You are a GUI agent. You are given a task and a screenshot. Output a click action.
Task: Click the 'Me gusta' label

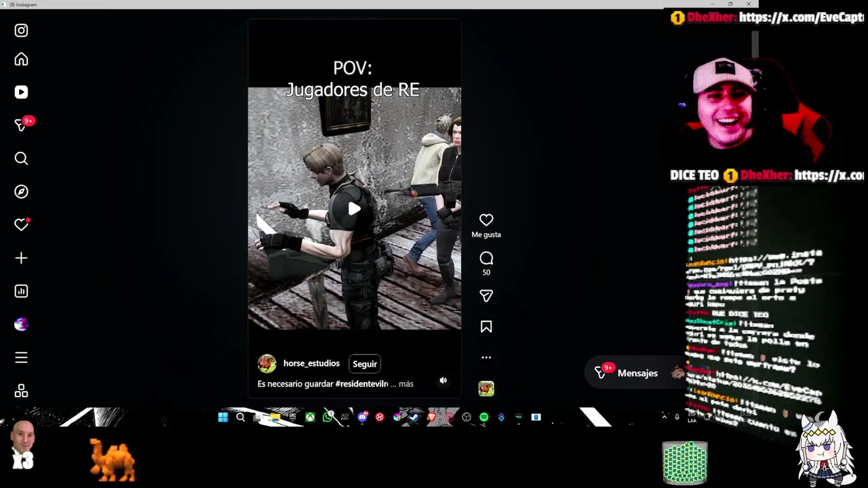(x=486, y=235)
